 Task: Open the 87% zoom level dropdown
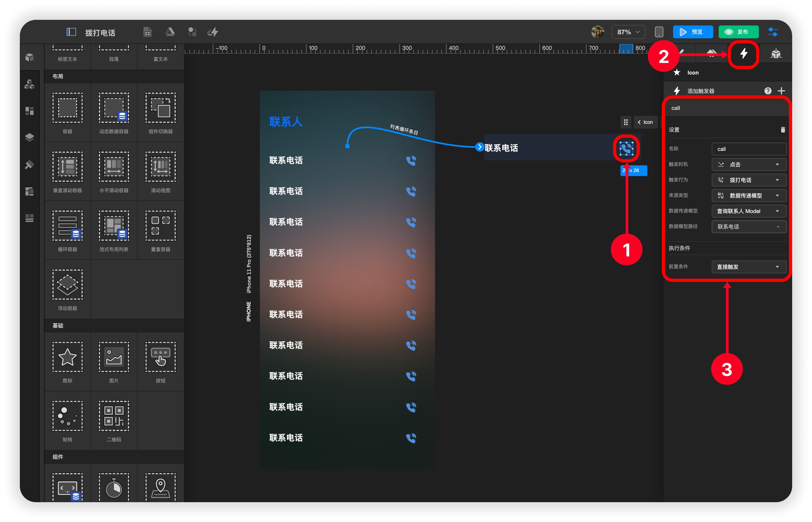click(x=628, y=32)
